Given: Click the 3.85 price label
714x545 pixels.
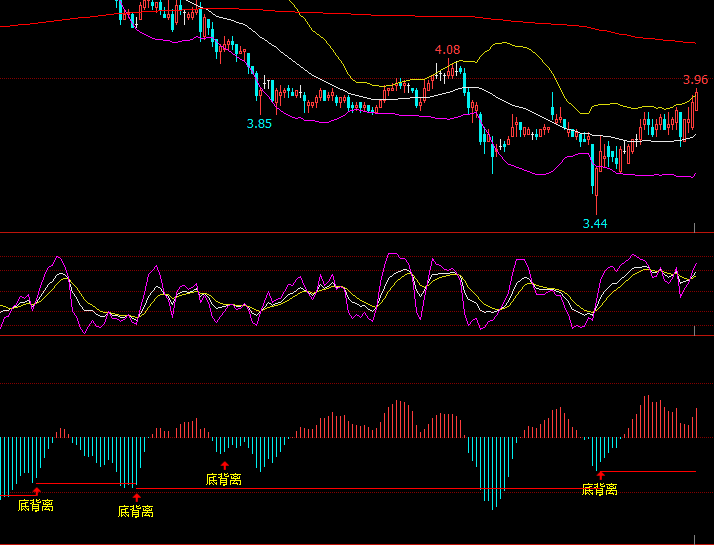Looking at the screenshot, I should click(259, 124).
